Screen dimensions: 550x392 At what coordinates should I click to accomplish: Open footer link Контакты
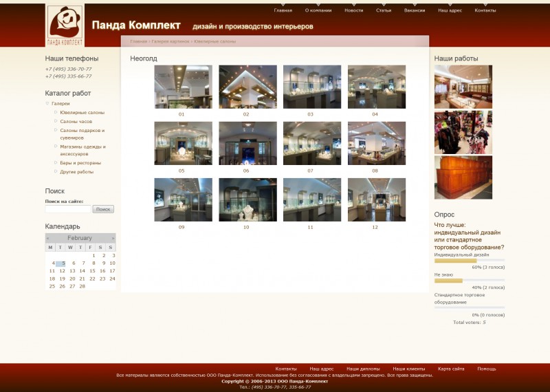(286, 369)
